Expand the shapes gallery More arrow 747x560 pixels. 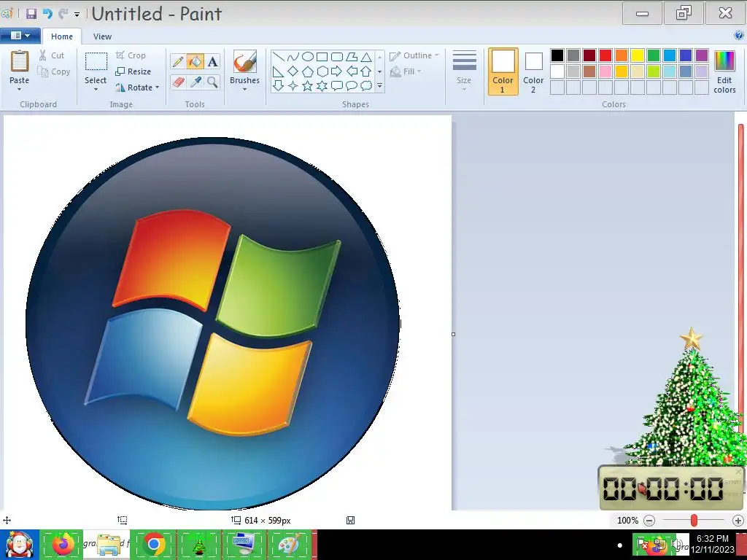point(379,86)
